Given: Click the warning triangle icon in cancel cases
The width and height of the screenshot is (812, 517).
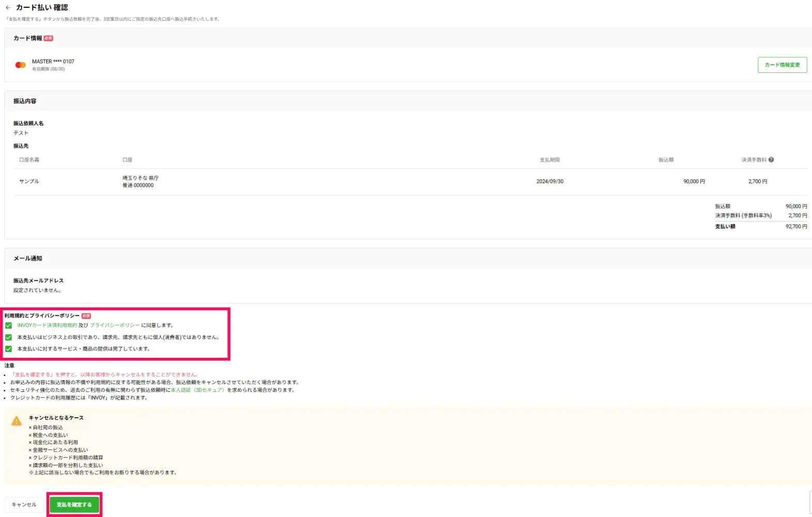Looking at the screenshot, I should 17,421.
